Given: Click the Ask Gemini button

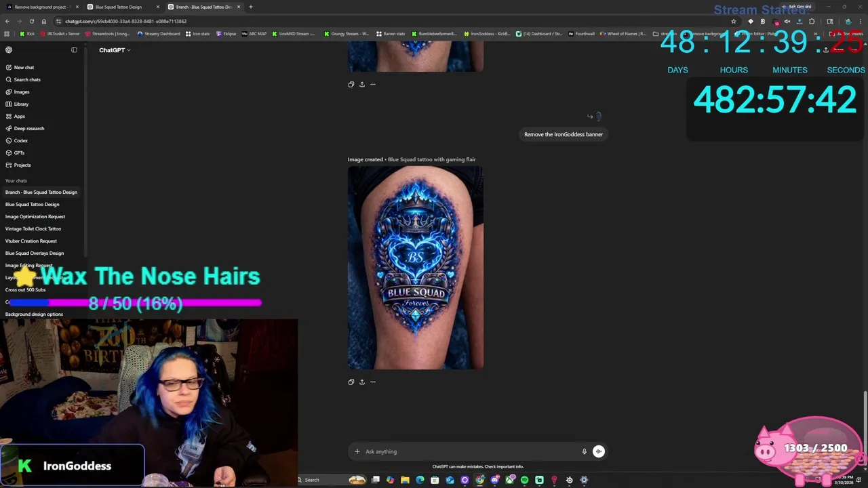Looking at the screenshot, I should 797,7.
